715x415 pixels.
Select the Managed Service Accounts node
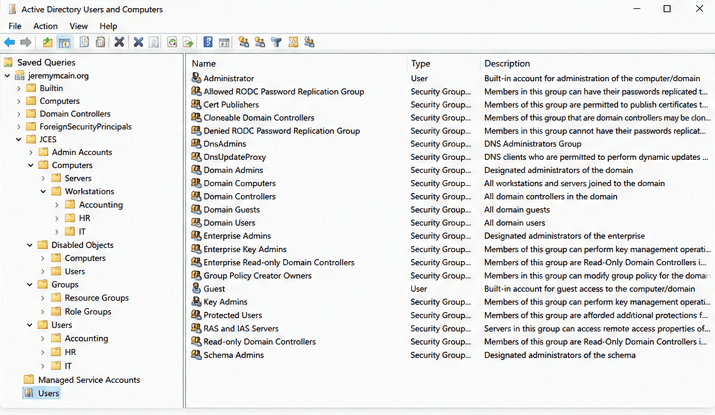click(89, 379)
